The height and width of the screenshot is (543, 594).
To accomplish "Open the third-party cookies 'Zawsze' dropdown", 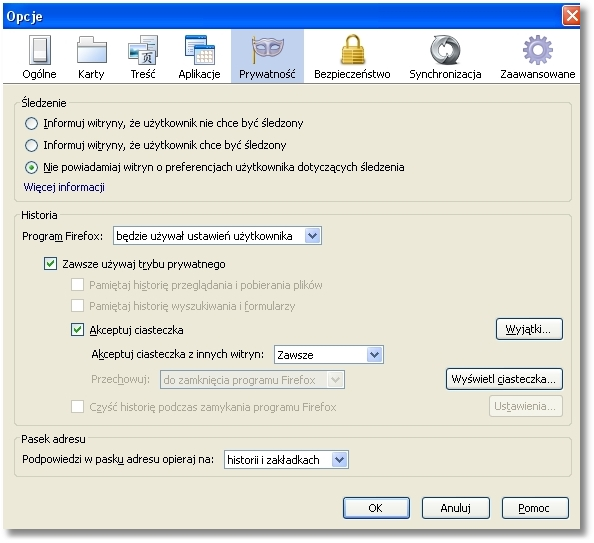I will 329,355.
